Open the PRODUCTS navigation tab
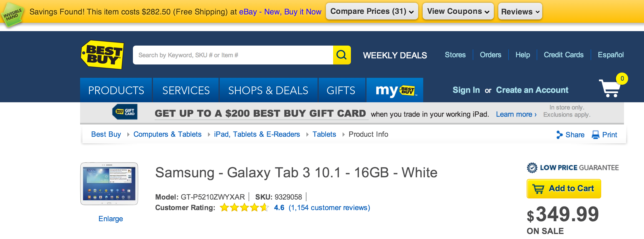This screenshot has height=239, width=644. tap(116, 90)
